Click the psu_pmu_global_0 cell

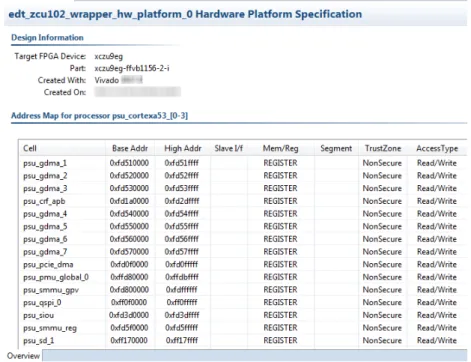(56, 277)
